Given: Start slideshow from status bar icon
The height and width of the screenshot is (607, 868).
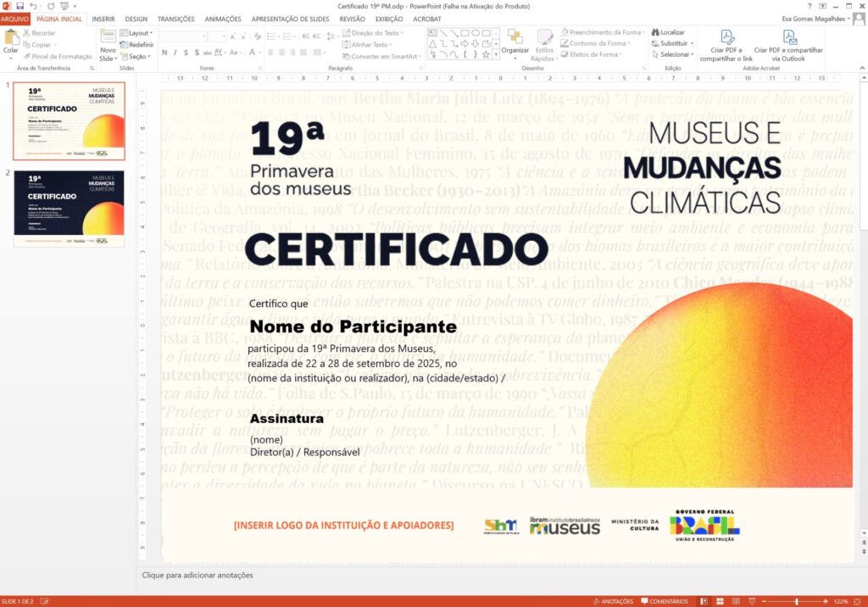Looking at the screenshot, I should 749,601.
